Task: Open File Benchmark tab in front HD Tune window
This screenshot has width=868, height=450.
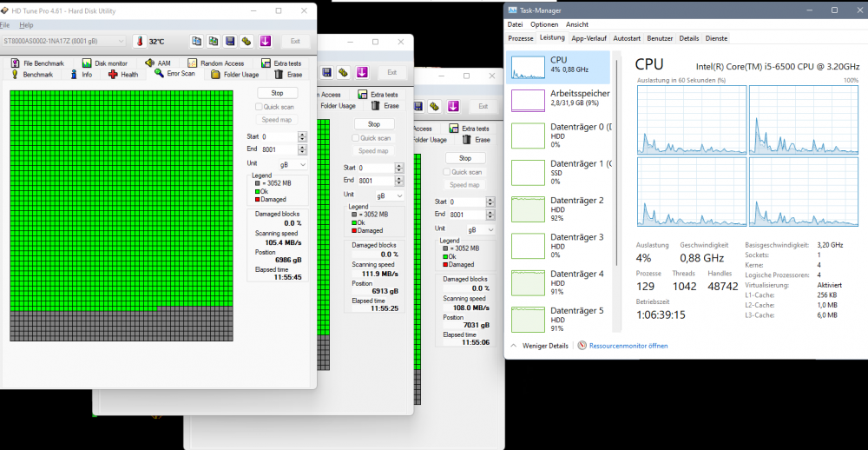Action: 37,63
